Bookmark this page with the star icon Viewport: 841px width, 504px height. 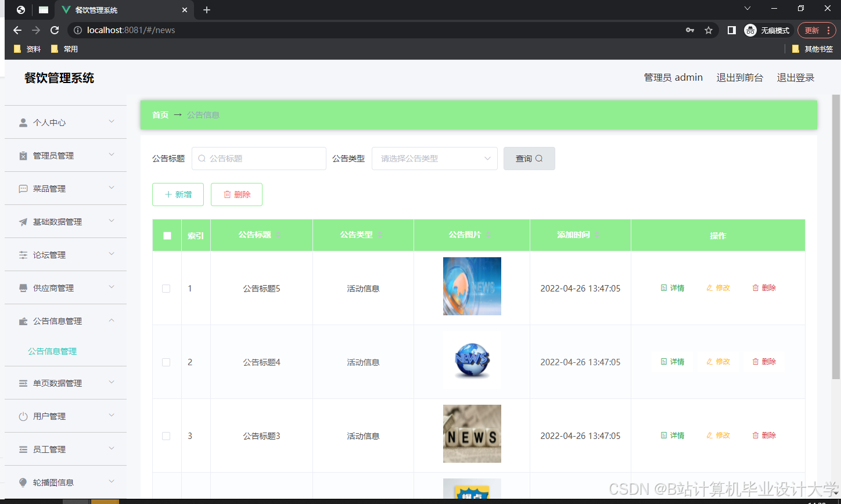pos(709,30)
